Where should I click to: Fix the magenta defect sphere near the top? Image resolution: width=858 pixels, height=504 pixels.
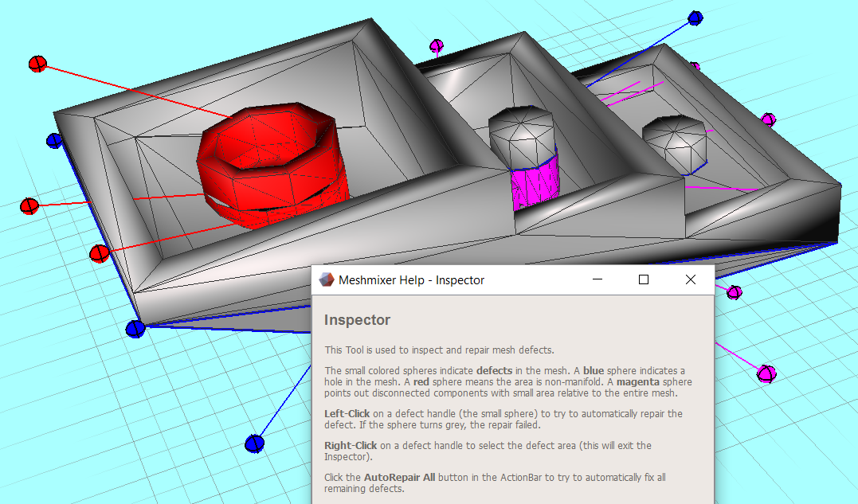tap(437, 44)
